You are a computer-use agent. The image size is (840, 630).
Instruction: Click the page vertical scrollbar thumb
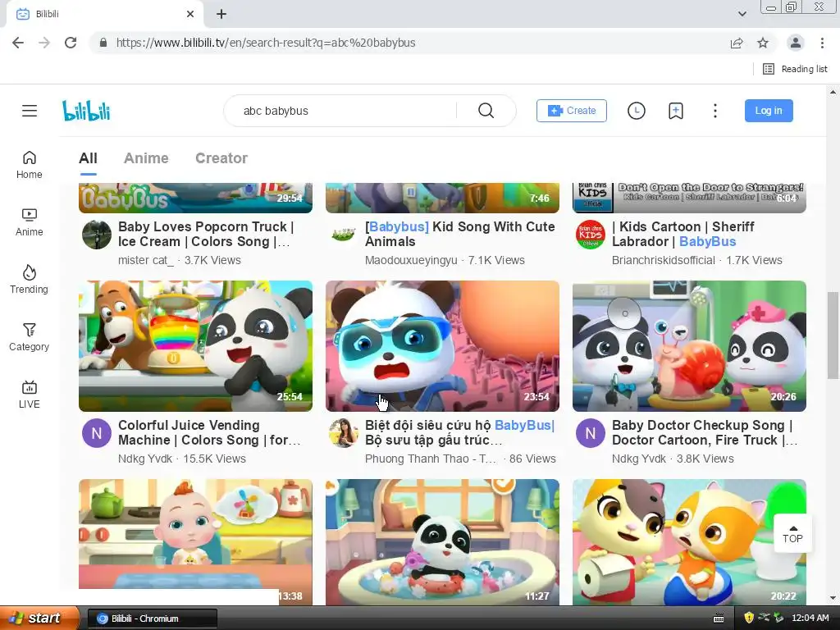click(x=833, y=336)
